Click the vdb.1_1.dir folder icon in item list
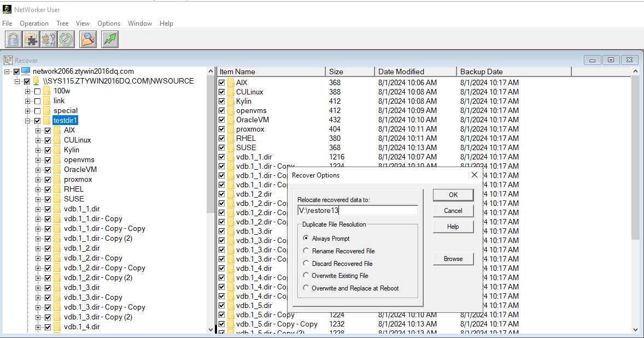 coord(230,157)
